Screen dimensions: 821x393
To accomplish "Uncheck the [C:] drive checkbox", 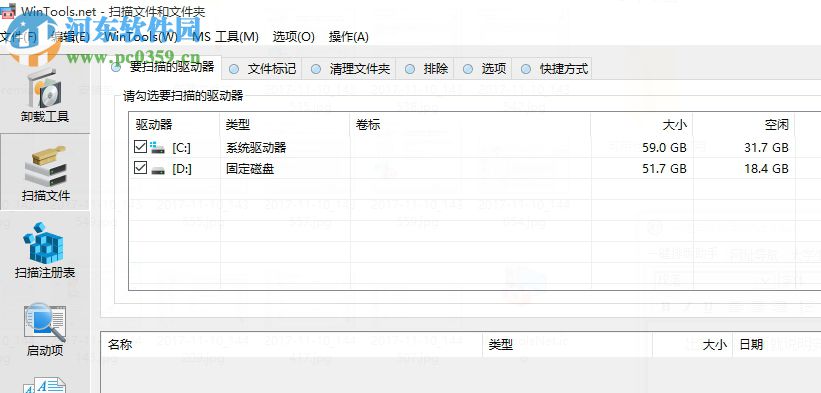I will [140, 147].
